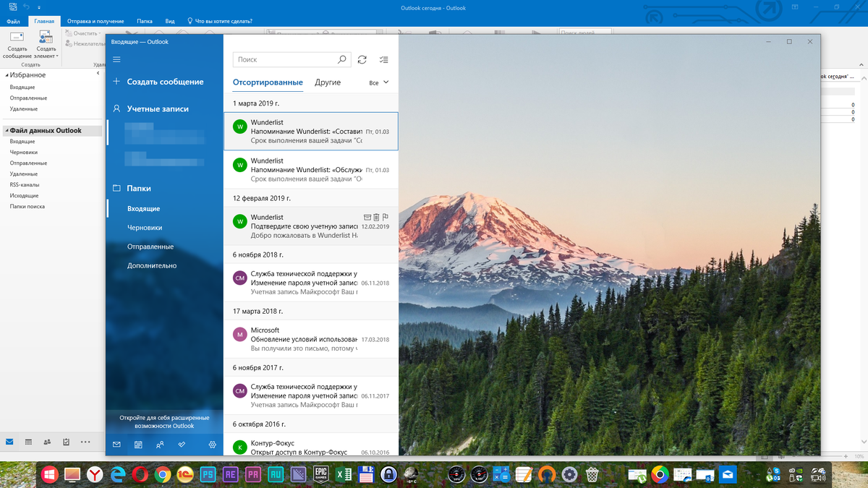Open the Файл tab in Outlook desktop
The height and width of the screenshot is (488, 868).
pos(13,21)
